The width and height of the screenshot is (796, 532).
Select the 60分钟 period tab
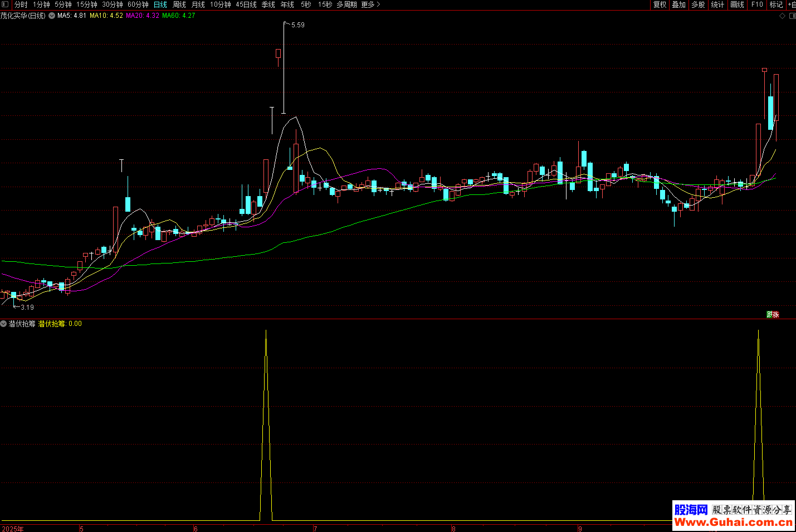pos(138,4)
